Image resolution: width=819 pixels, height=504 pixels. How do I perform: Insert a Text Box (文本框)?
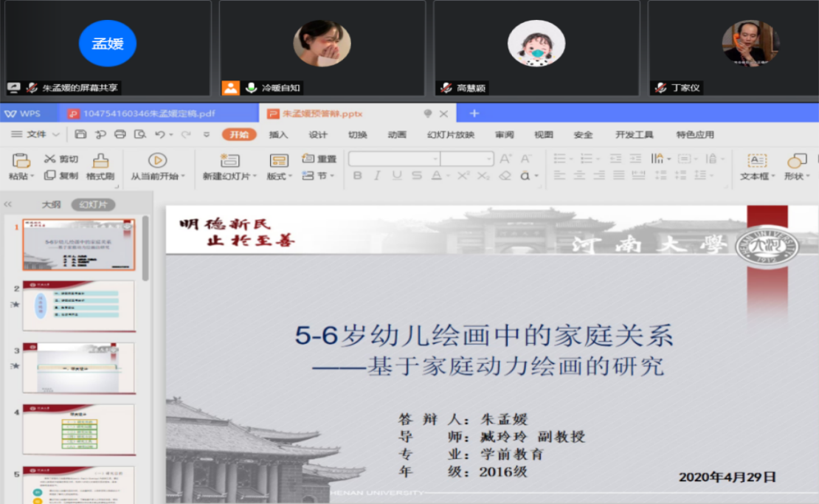pos(757,167)
